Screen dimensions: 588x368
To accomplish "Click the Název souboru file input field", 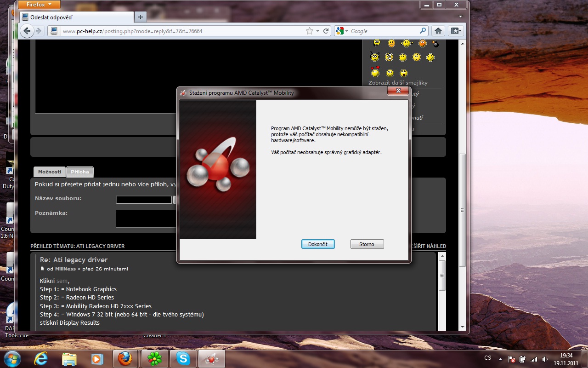I will click(144, 200).
